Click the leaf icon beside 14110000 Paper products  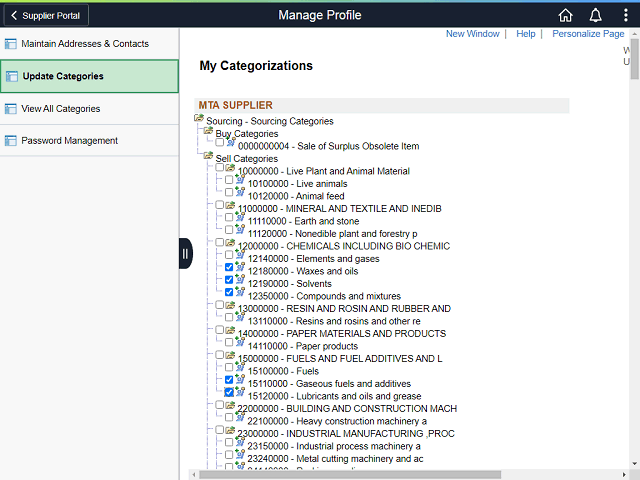point(240,342)
